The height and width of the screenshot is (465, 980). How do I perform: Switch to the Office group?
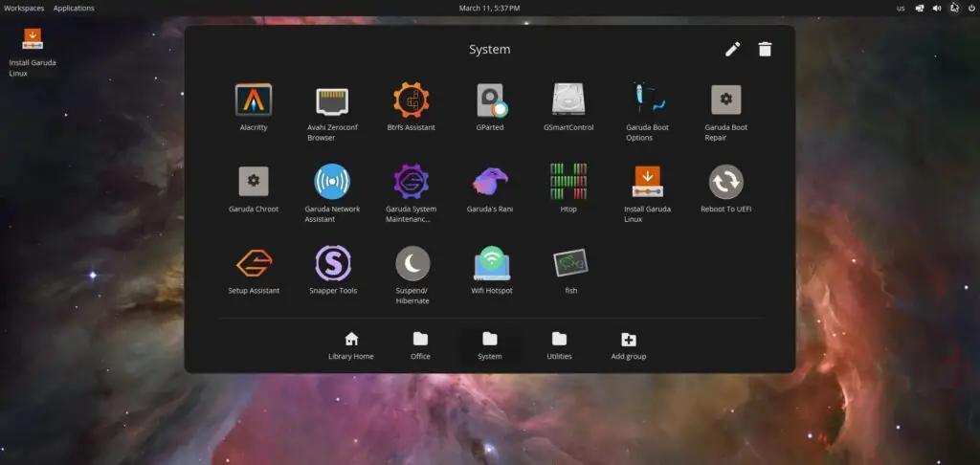pyautogui.click(x=420, y=345)
